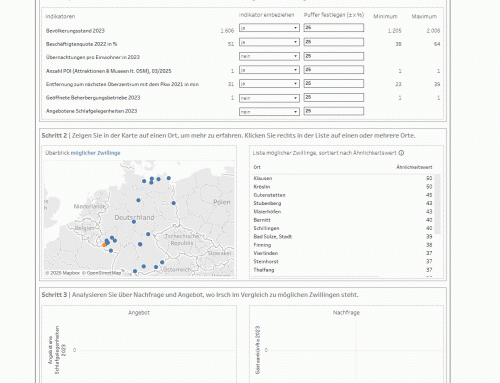Open the Angebotene Schlafgelegenheiten 2023 dropdown

pos(269,112)
